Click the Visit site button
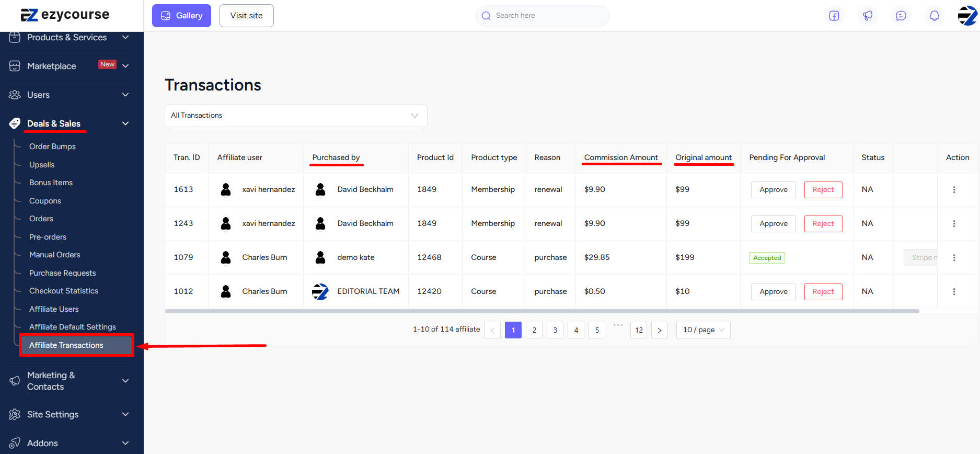 tap(247, 16)
